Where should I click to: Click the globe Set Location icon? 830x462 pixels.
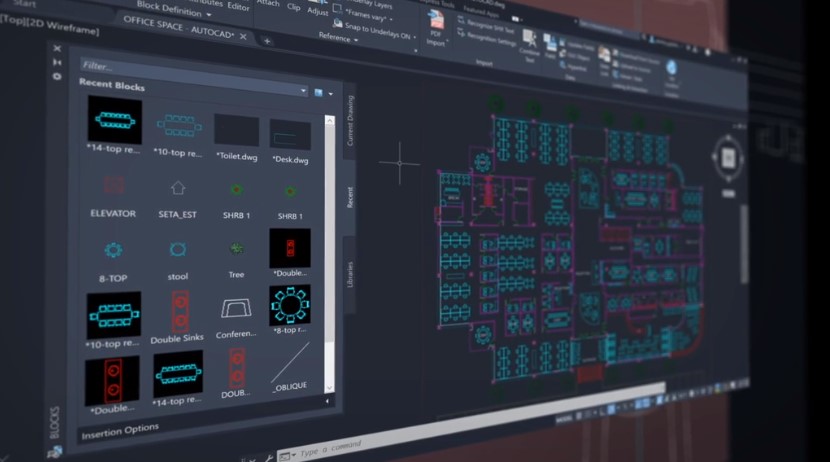671,67
